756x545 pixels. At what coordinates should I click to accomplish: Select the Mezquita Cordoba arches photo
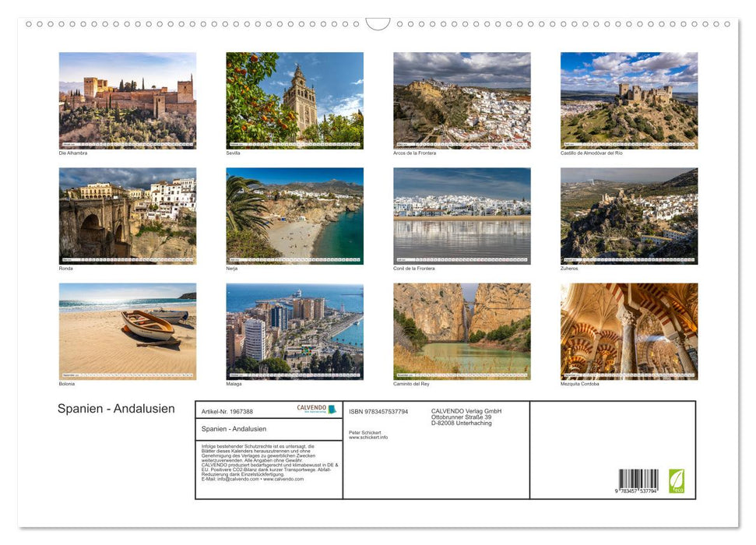[629, 331]
